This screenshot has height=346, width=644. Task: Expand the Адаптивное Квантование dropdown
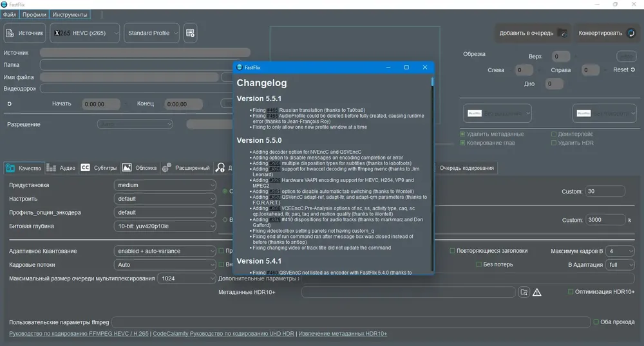click(165, 251)
